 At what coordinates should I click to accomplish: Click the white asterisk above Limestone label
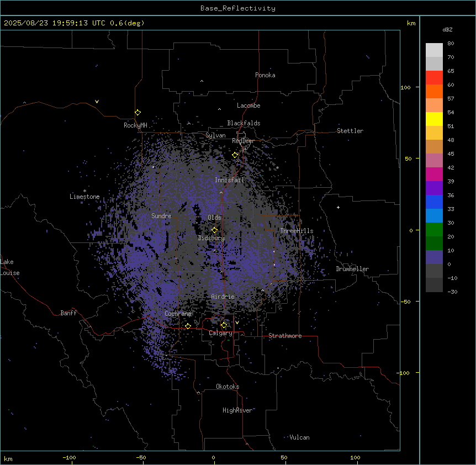(x=84, y=191)
